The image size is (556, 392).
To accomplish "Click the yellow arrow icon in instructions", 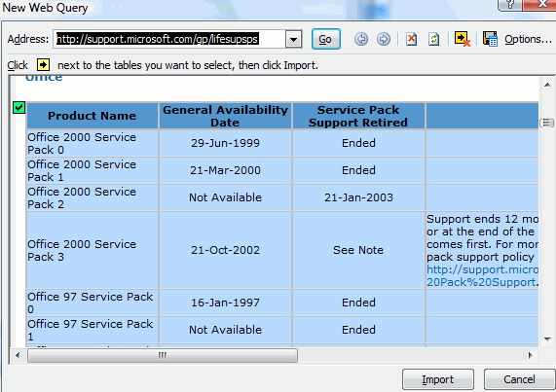I will click(x=43, y=65).
